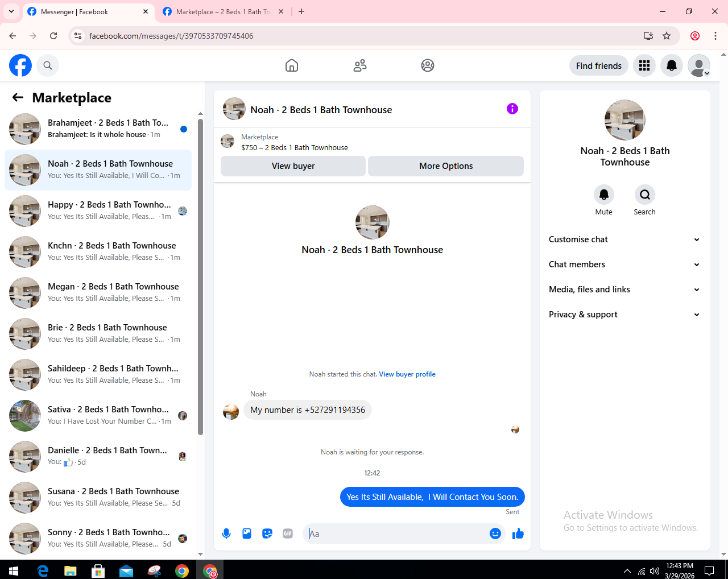Expand the Privacy & support section
Viewport: 728px width, 579px height.
pyautogui.click(x=624, y=315)
